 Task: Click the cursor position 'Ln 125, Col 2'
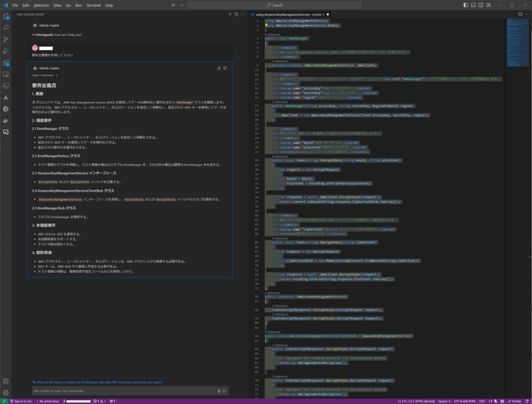click(416, 401)
